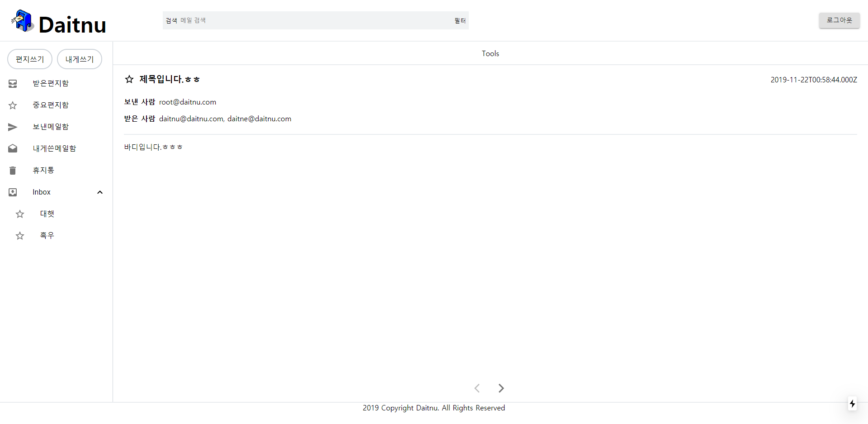Collapse the Inbox folder list chevron
Viewport: 868px width, 424px height.
point(100,192)
